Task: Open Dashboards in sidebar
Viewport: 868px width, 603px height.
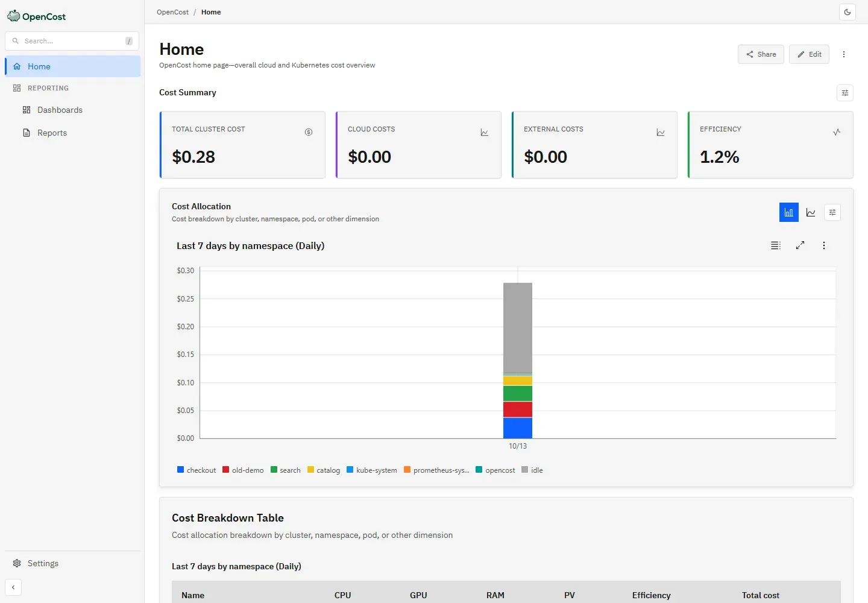Action: (60, 110)
